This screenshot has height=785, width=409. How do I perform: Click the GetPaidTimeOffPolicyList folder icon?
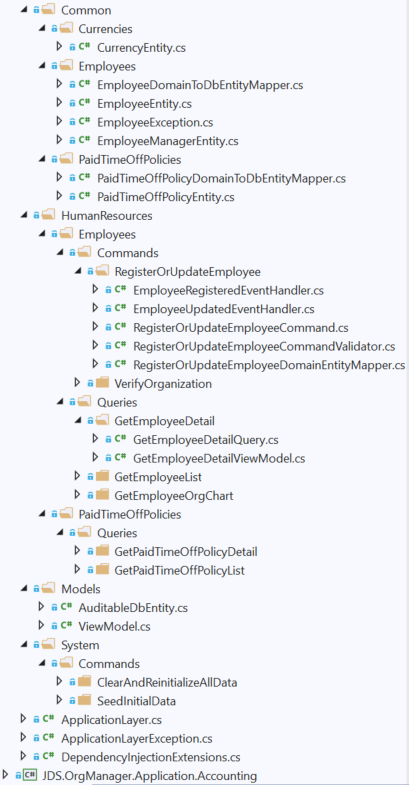pyautogui.click(x=102, y=570)
